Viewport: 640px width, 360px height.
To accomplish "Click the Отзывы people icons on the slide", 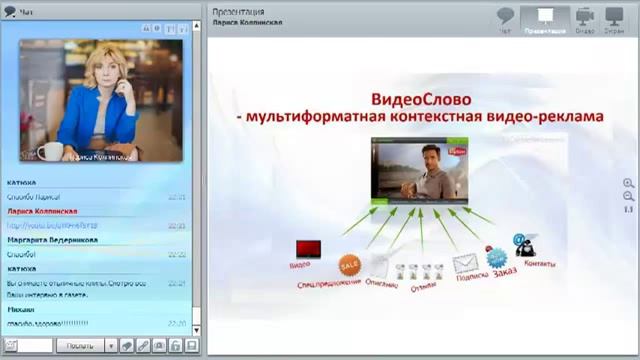I will point(420,272).
